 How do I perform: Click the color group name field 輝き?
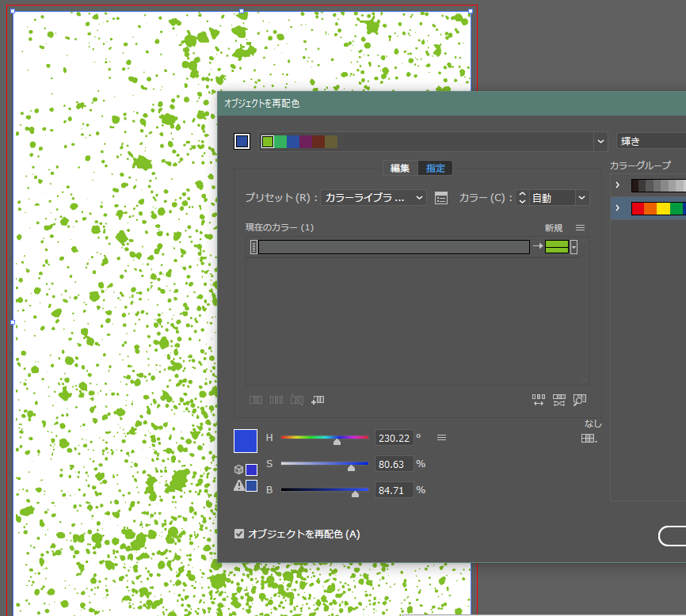(651, 141)
